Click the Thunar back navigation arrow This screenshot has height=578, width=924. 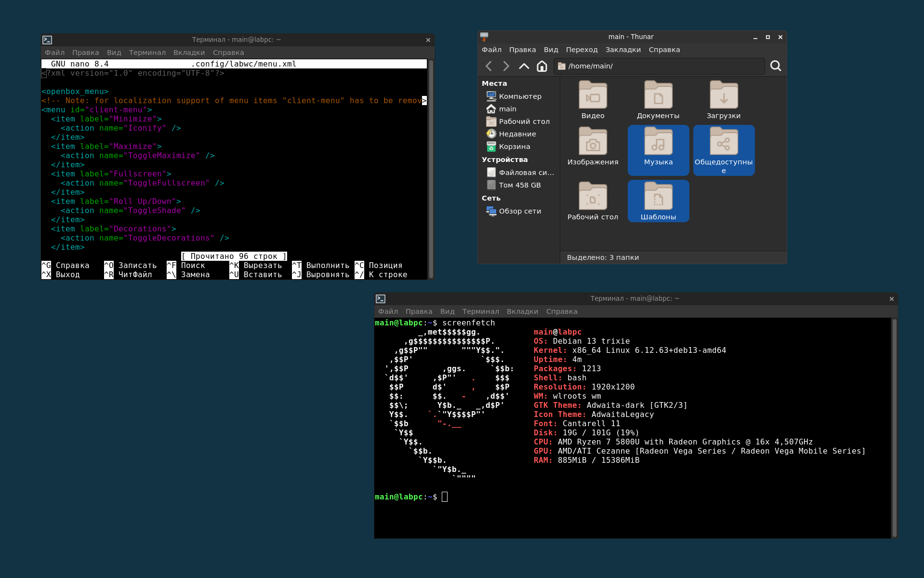(x=488, y=66)
